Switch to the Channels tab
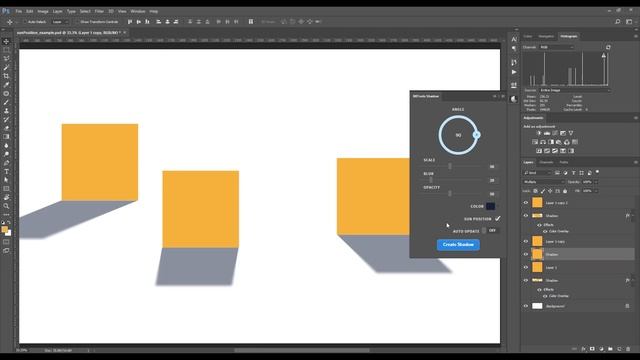The width and height of the screenshot is (640, 360). (546, 162)
